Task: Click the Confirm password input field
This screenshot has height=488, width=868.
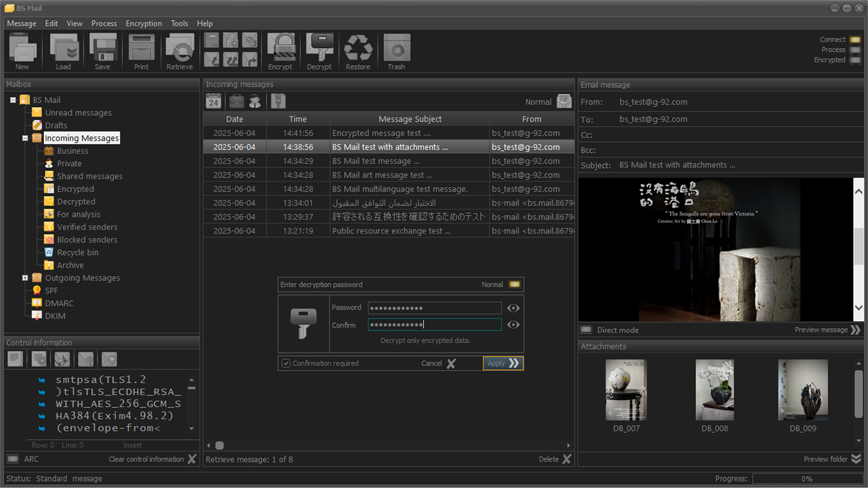Action: [434, 324]
